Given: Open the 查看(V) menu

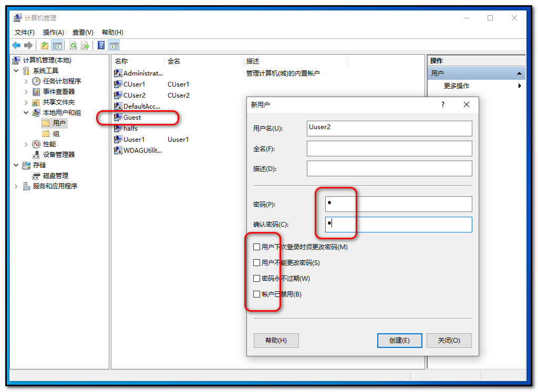Looking at the screenshot, I should coord(82,33).
